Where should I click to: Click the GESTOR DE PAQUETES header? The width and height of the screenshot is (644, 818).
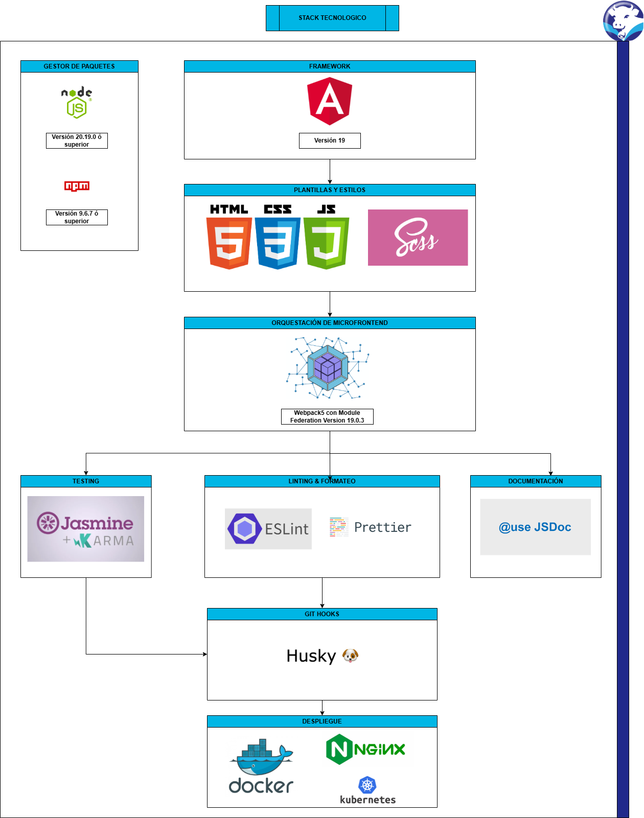point(79,66)
